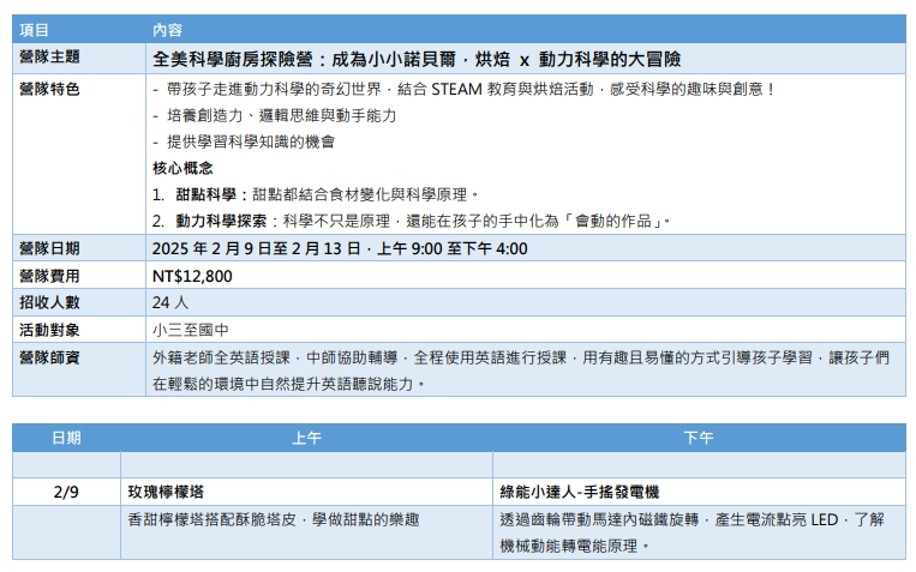This screenshot has width=916, height=572.
Task: Click the 綠能小達人-手搖發電機 activity title
Action: coord(580,492)
